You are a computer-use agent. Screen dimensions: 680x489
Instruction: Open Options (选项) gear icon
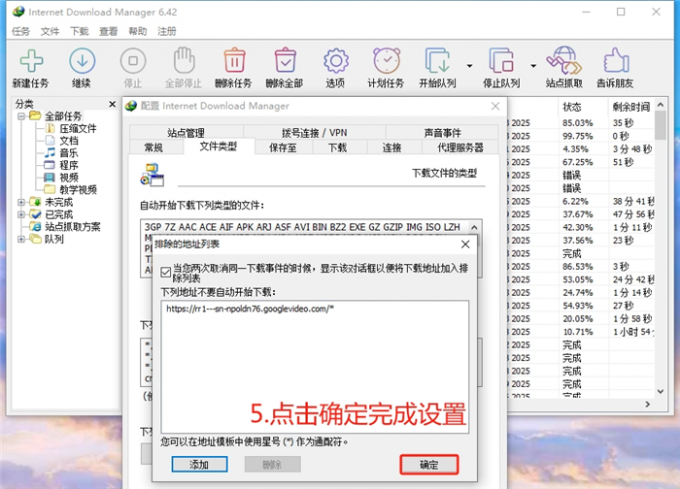pyautogui.click(x=336, y=61)
